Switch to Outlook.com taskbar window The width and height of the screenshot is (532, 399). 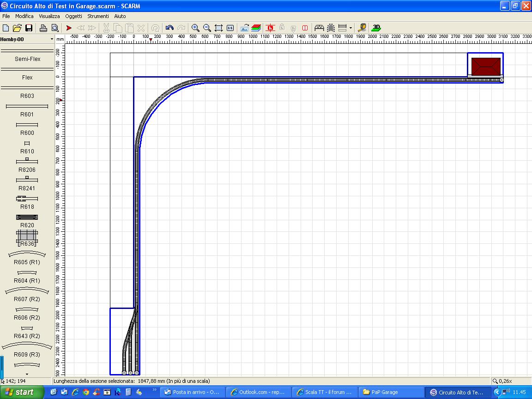258,392
